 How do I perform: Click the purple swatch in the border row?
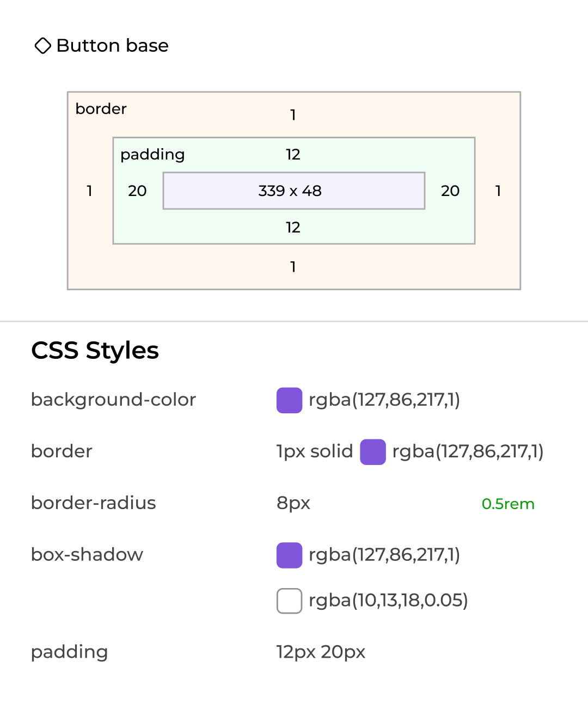pos(373,452)
